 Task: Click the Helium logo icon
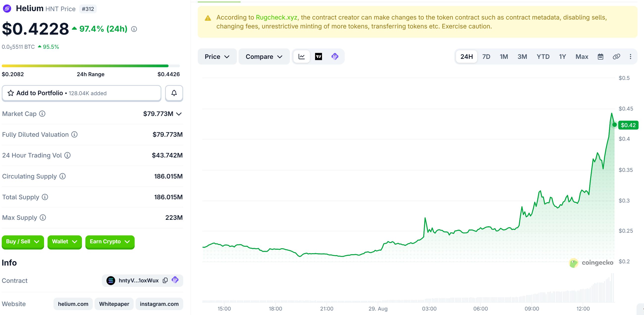7,9
